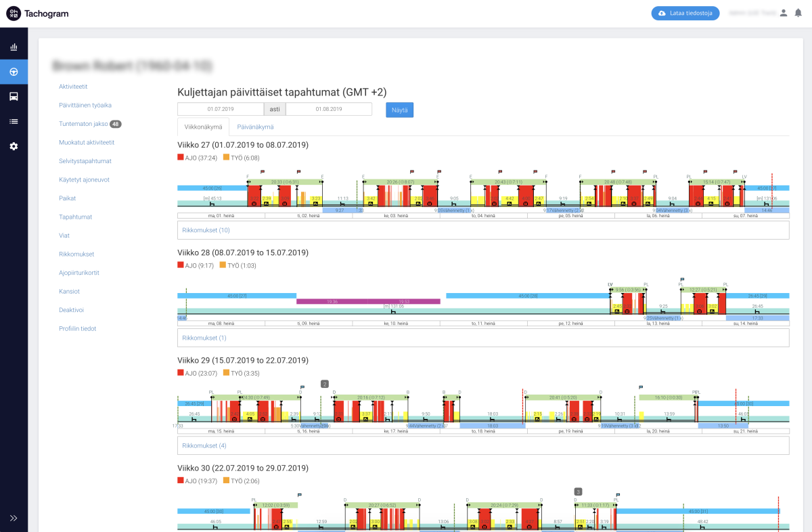Click the notifications bell icon
Image resolution: width=812 pixels, height=532 pixels.
[x=798, y=13]
